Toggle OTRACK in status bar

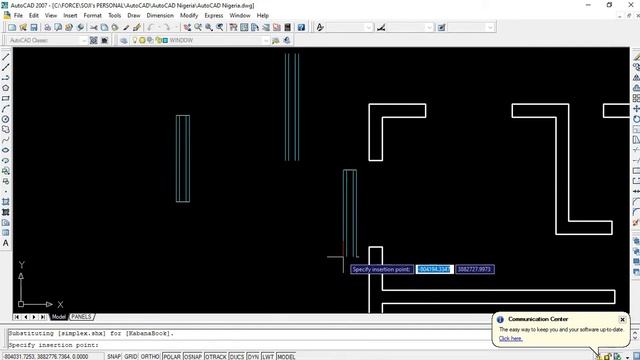(216, 356)
